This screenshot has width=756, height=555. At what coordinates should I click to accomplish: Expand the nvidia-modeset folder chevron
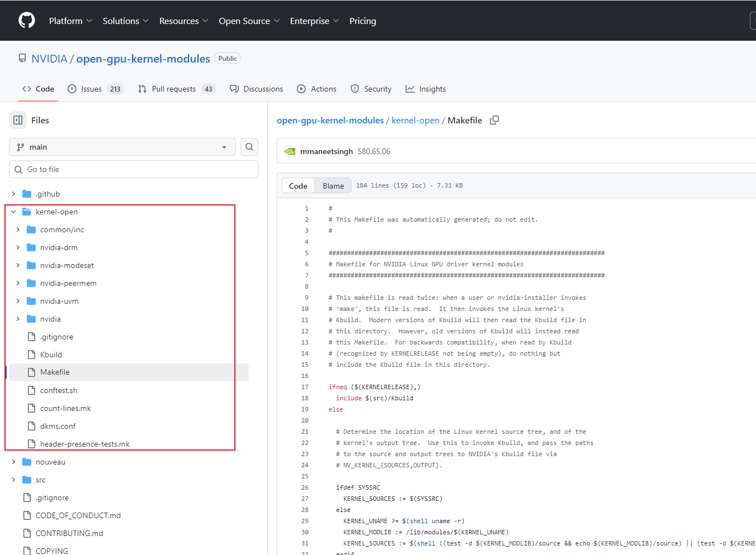click(x=18, y=265)
